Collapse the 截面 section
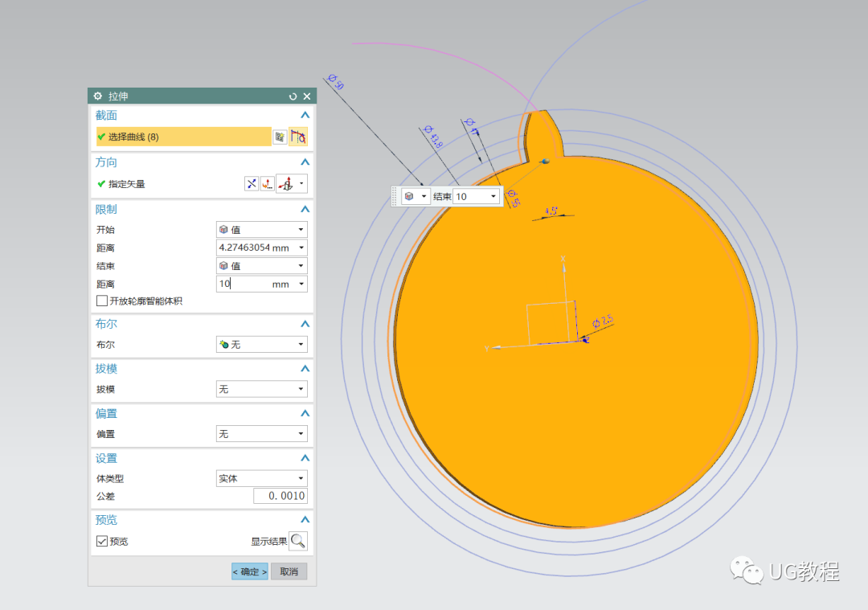Screen dimensions: 868x610 305,115
